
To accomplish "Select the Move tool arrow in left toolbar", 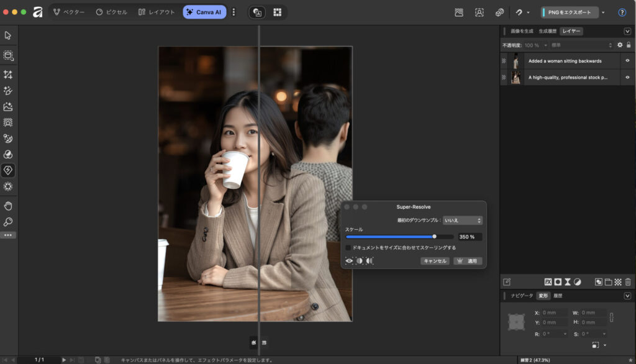I will coord(8,35).
